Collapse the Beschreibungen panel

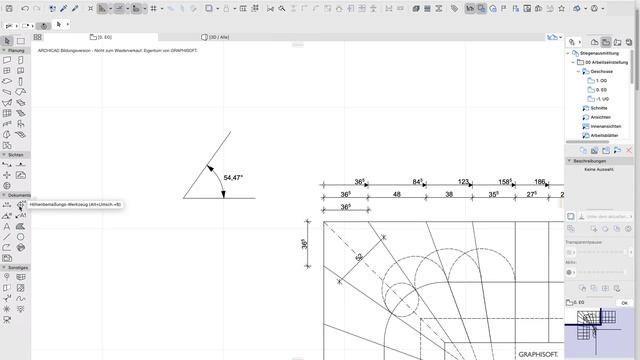coord(569,161)
